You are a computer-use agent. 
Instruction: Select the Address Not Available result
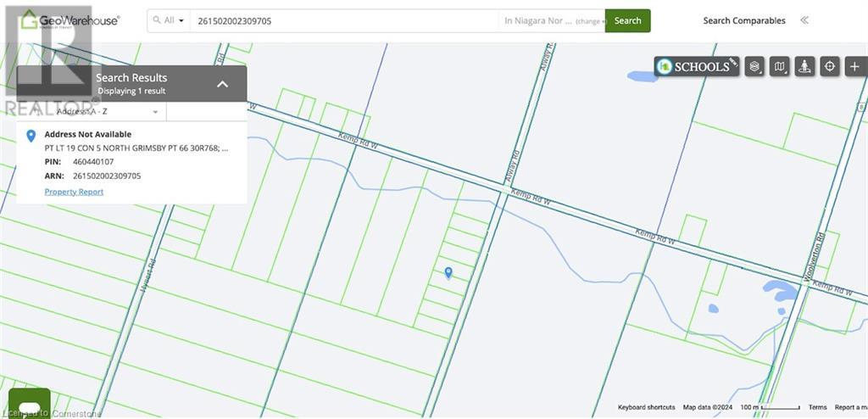(x=87, y=134)
